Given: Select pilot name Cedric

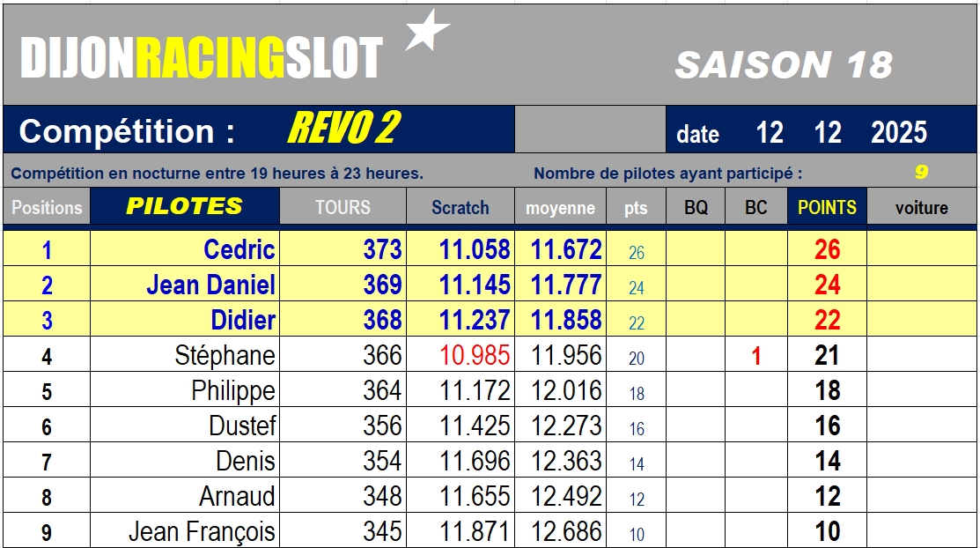Looking at the screenshot, I should (x=239, y=250).
